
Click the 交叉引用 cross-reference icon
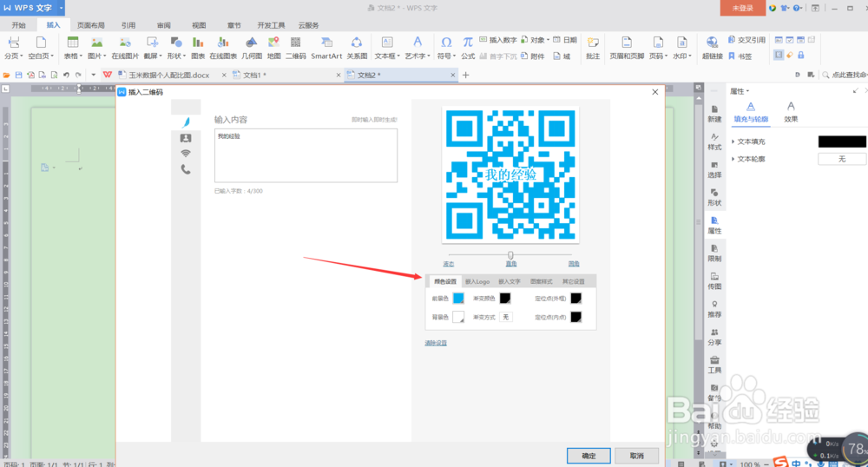[746, 40]
